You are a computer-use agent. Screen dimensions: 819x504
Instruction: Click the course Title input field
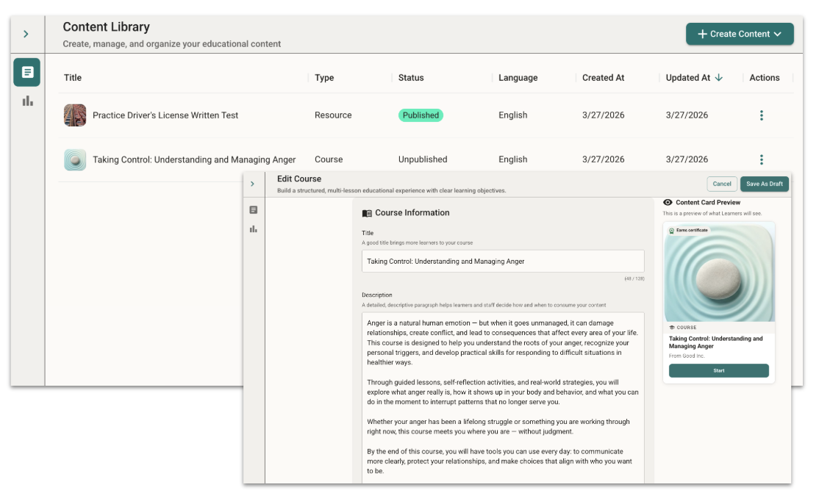(502, 262)
